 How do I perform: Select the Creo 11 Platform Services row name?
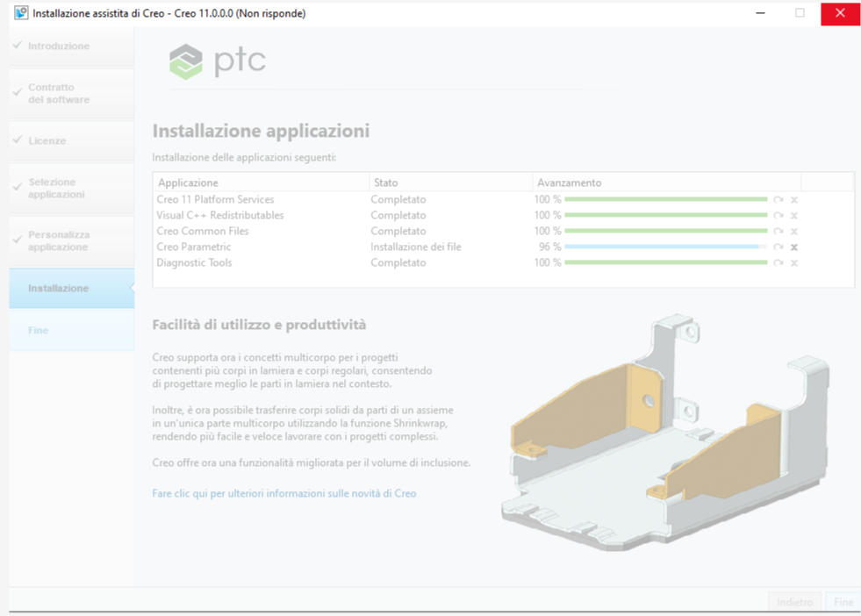(x=215, y=199)
